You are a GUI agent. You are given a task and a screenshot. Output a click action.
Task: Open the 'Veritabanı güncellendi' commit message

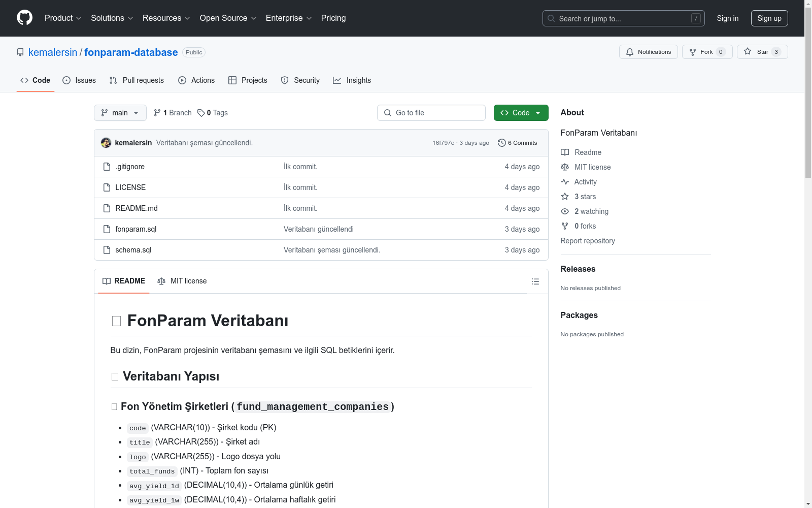(319, 229)
